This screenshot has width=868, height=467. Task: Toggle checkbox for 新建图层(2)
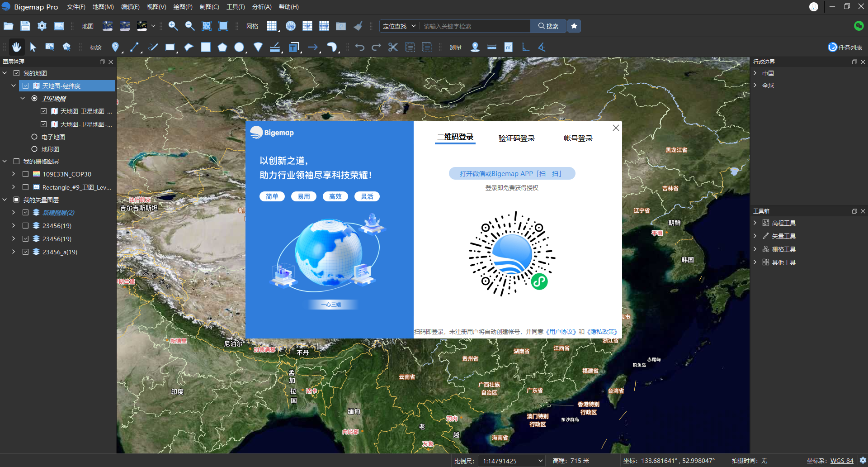[26, 212]
